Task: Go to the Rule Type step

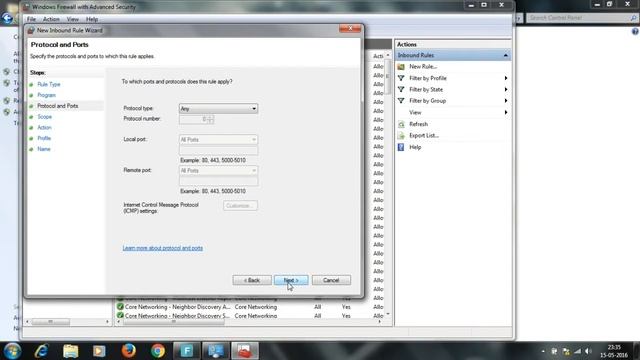Action: coord(49,84)
